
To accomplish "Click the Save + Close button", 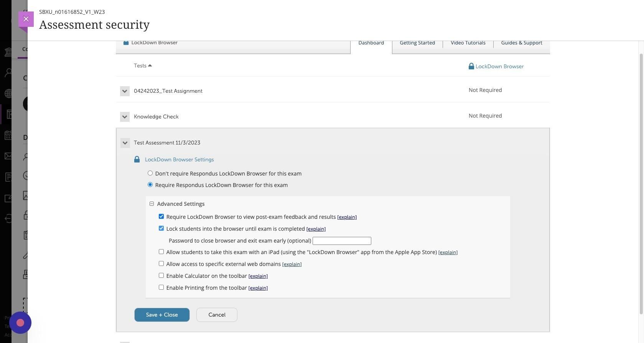I will click(162, 315).
